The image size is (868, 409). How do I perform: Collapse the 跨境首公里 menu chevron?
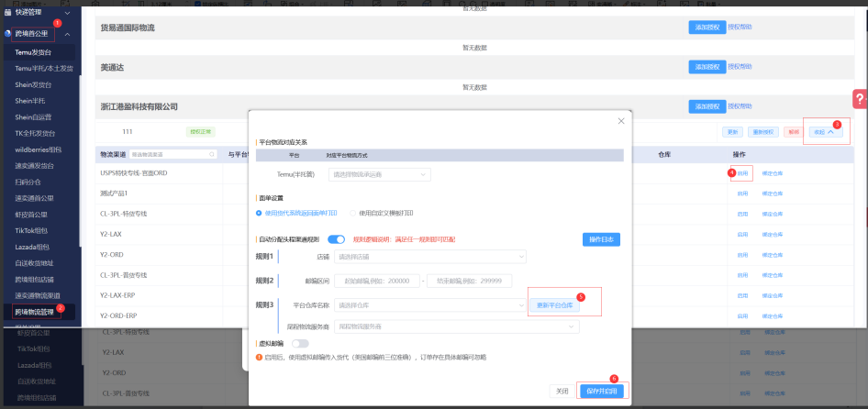[x=68, y=34]
